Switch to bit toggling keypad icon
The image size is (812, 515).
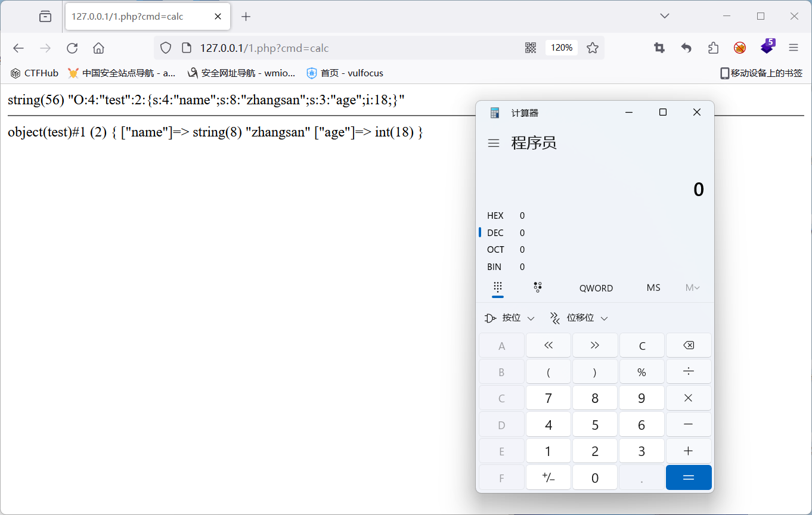[x=538, y=288]
